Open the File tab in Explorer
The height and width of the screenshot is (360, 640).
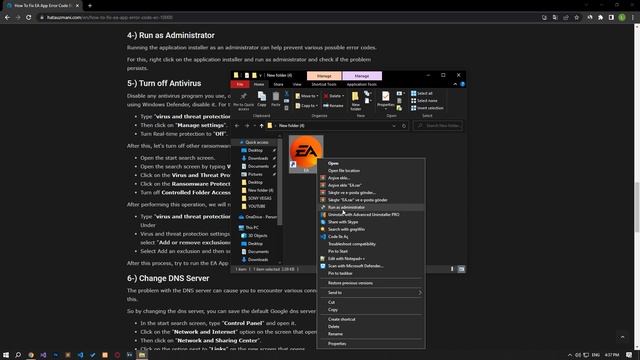click(240, 84)
